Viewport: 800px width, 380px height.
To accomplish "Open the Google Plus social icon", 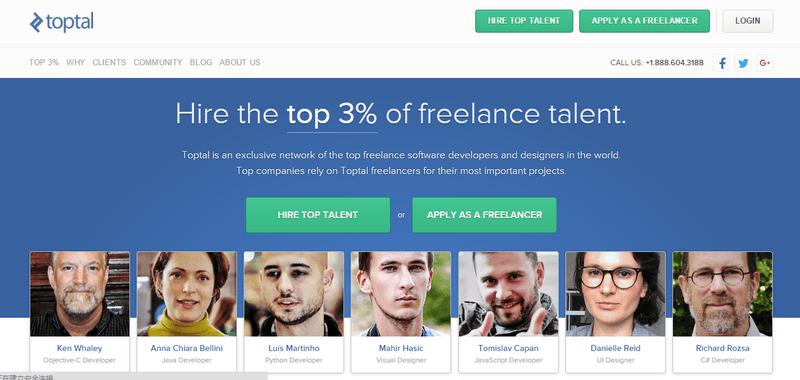I will pos(764,63).
